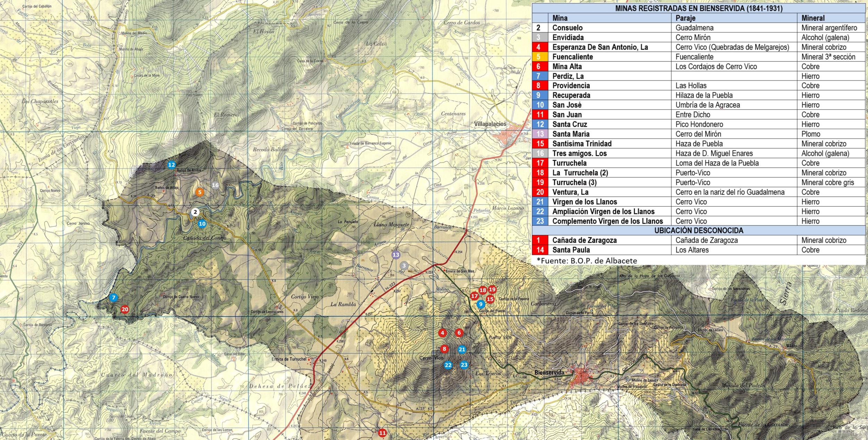The image size is (868, 440).
Task: Click purple marker 13 for Santa María mine
Action: (396, 255)
